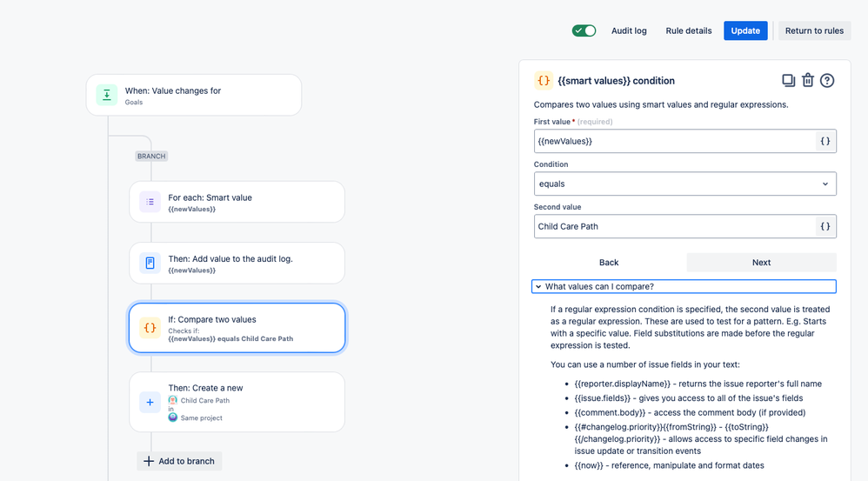The image size is (868, 481).
Task: Toggle the rule enabled switch off
Action: [x=584, y=30]
